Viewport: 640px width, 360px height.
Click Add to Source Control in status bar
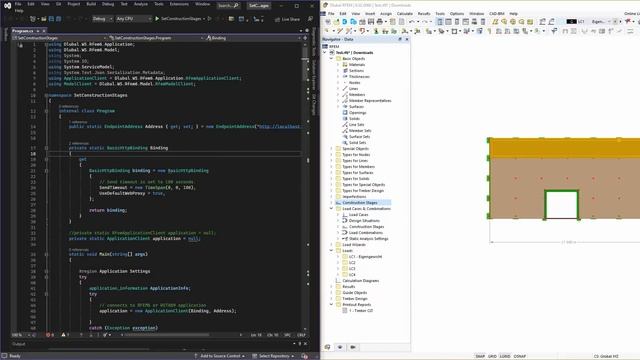click(x=220, y=356)
